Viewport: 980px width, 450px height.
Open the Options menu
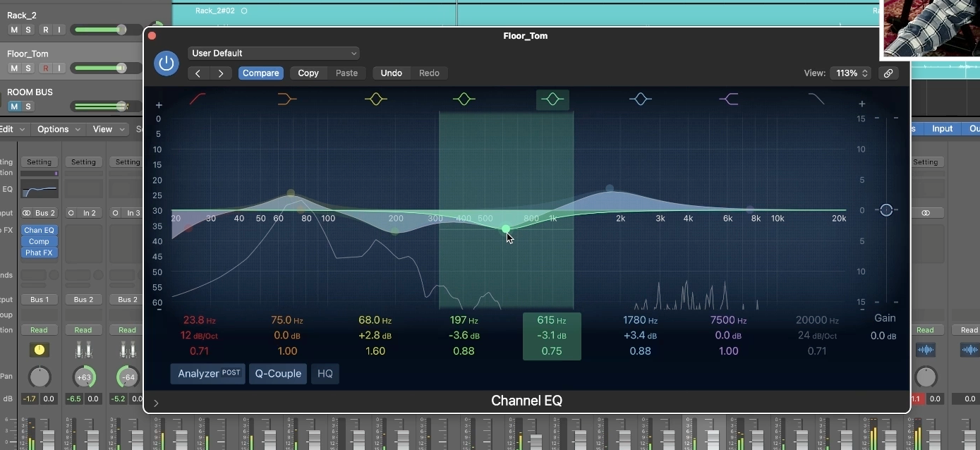(x=53, y=129)
